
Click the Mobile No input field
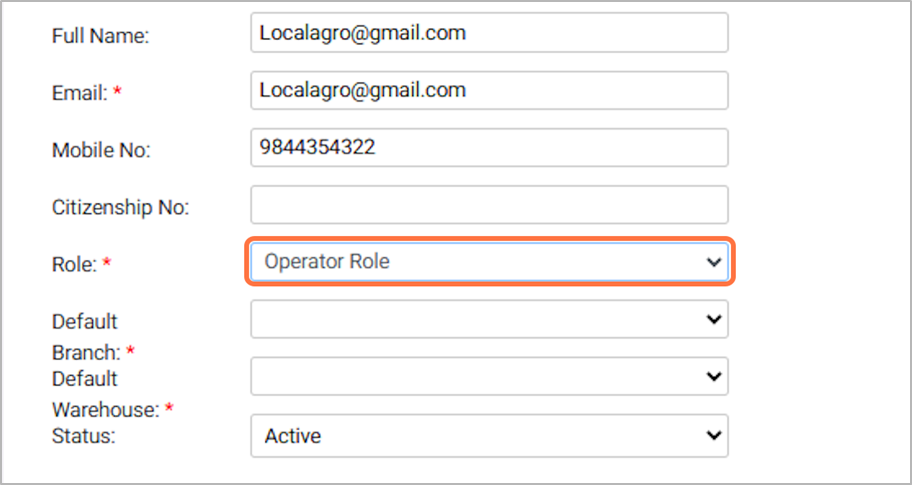click(x=488, y=148)
